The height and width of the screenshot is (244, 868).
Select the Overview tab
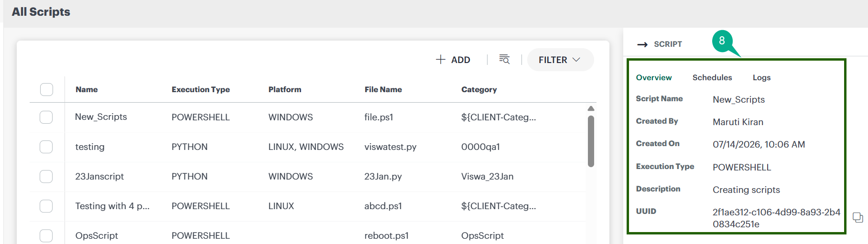[x=653, y=77]
